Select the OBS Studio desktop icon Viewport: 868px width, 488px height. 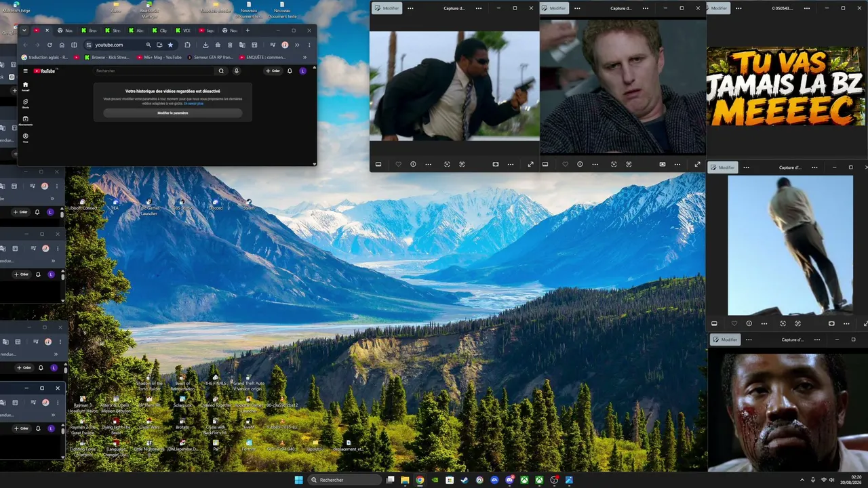[183, 204]
